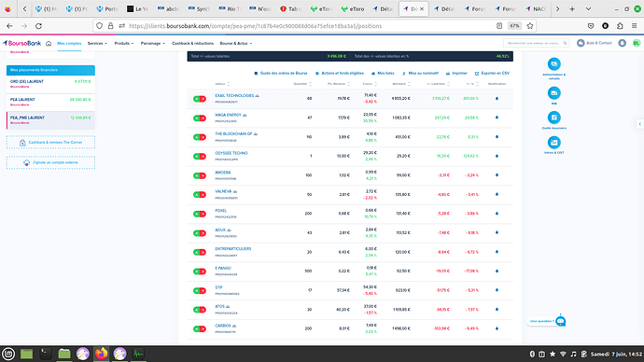Click the buy/sell toggle for CARBIOS

coord(200,328)
